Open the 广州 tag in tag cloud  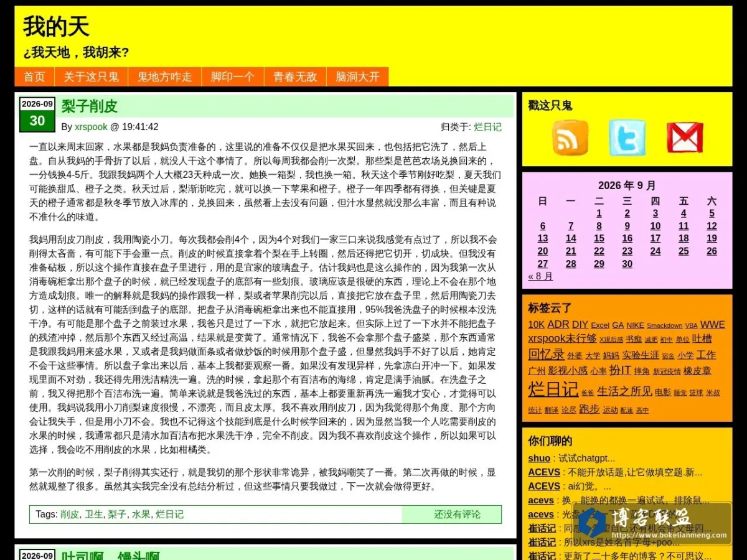click(537, 371)
